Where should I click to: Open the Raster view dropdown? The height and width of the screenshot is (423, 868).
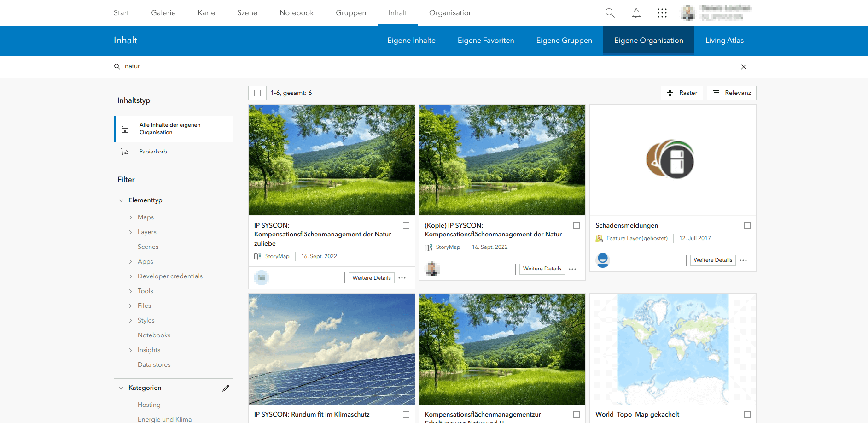pos(682,93)
